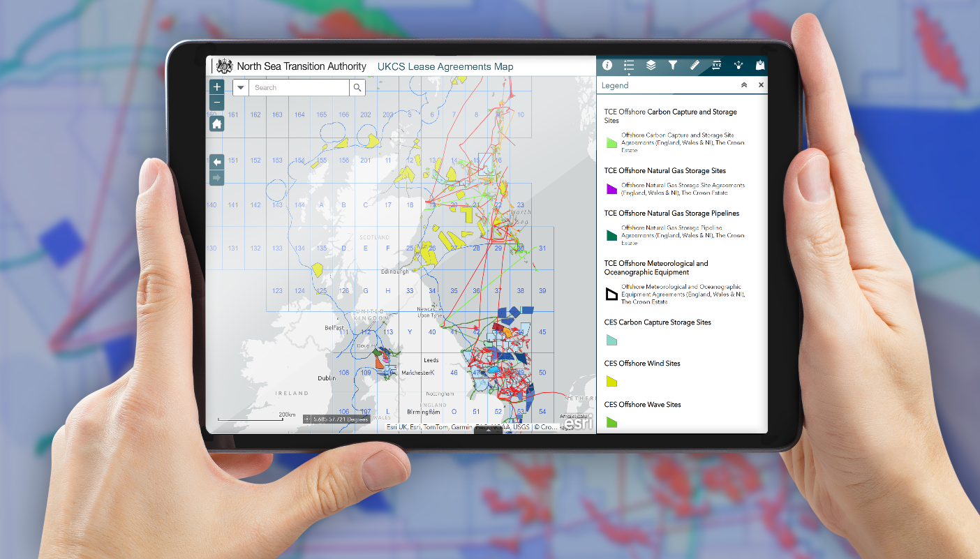
Task: Expand the bottom attribute table arrow
Action: click(489, 429)
